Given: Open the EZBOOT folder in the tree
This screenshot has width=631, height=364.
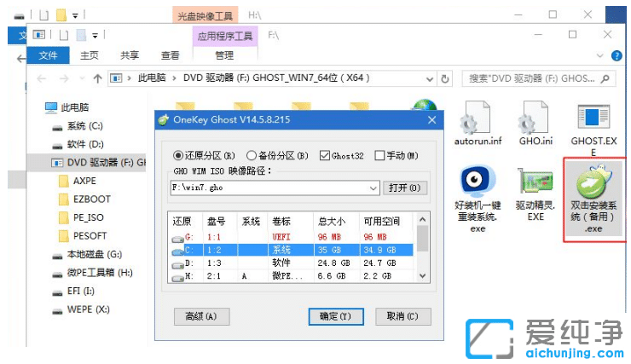Looking at the screenshot, I should (x=92, y=199).
